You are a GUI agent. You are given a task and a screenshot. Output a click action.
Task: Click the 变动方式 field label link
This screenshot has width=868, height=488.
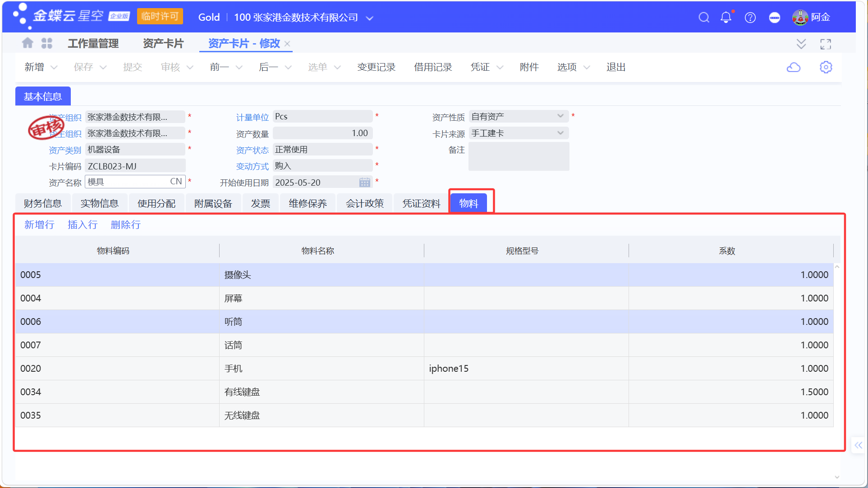(x=252, y=166)
